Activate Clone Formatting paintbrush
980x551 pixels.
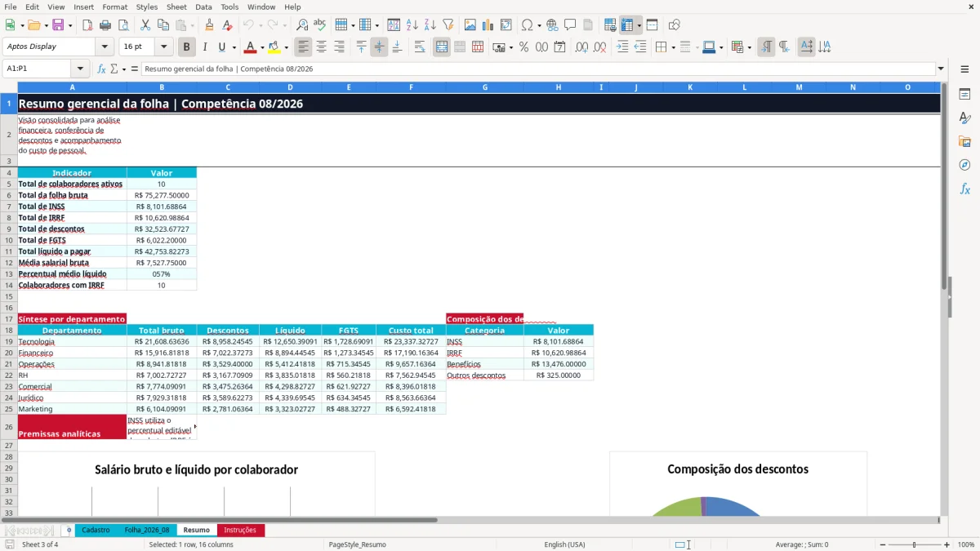tap(209, 25)
